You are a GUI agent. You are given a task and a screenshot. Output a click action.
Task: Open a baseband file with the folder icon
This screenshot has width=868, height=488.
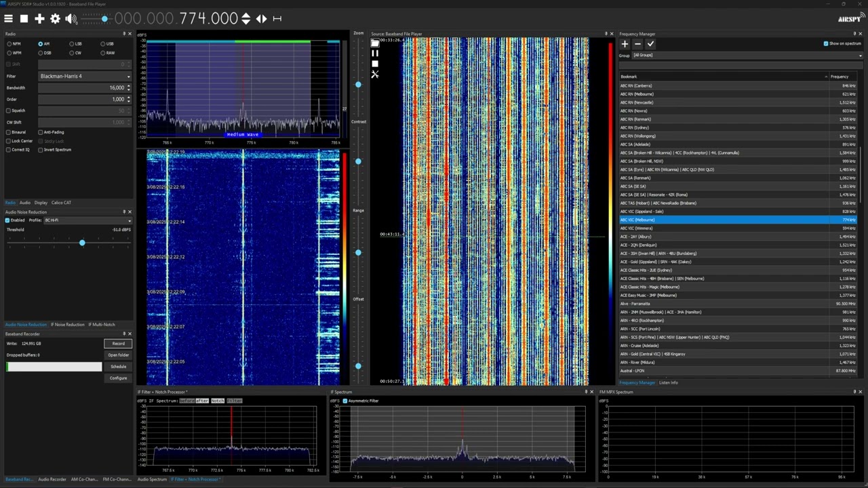coord(375,43)
